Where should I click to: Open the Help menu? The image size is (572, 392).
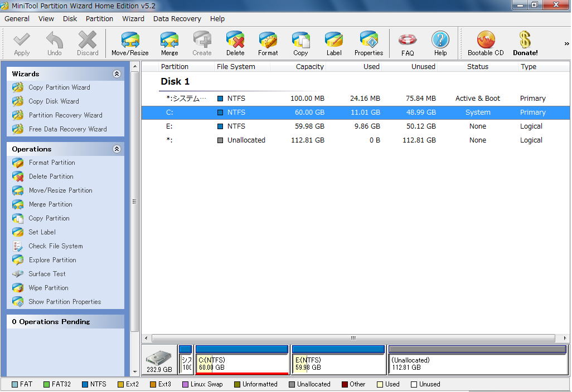(217, 18)
